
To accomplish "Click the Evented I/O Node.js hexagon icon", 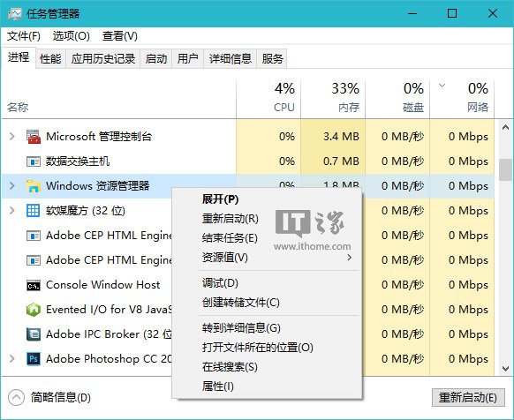I will point(34,310).
